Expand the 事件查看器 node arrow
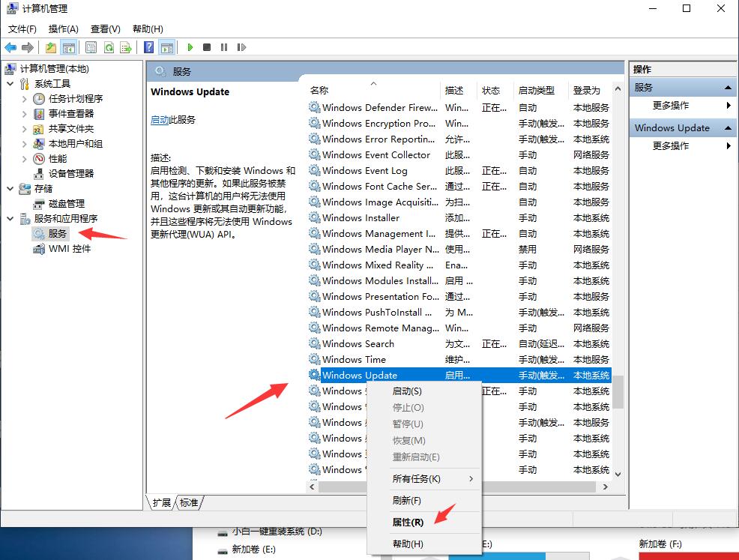The height and width of the screenshot is (560, 739). (24, 114)
